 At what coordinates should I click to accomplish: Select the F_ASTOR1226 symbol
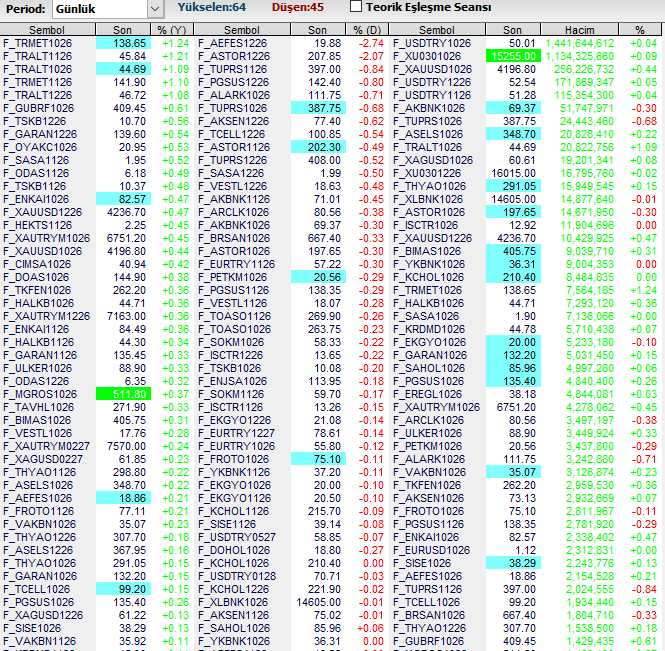[x=234, y=56]
